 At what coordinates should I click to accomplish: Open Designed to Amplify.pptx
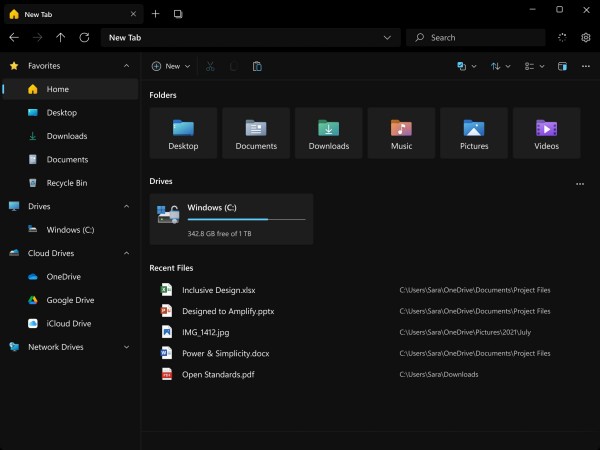coord(228,311)
